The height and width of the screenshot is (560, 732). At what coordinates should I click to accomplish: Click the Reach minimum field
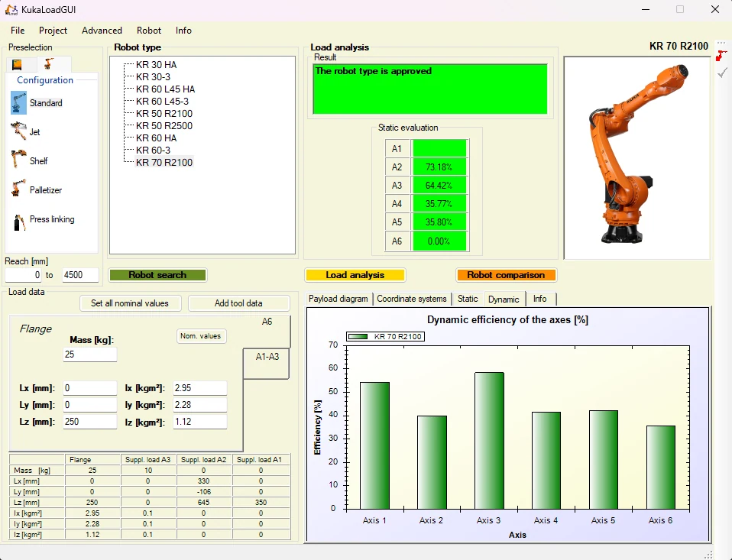[x=24, y=275]
